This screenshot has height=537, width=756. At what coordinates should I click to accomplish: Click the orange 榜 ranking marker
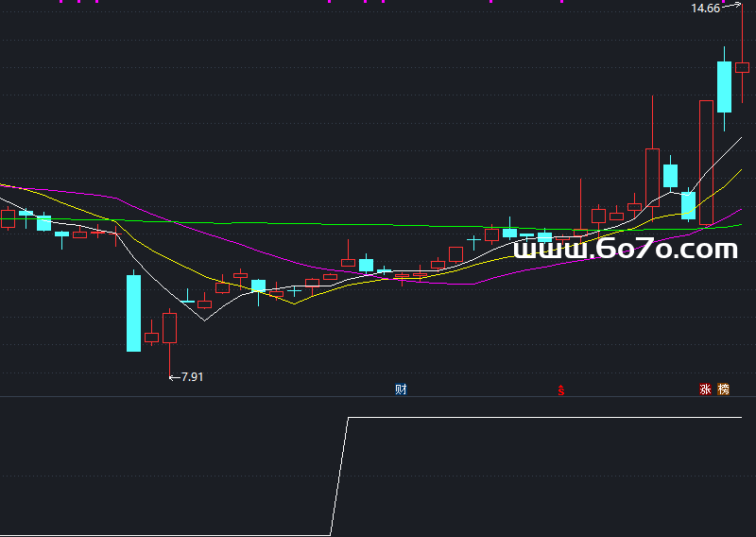click(x=724, y=390)
